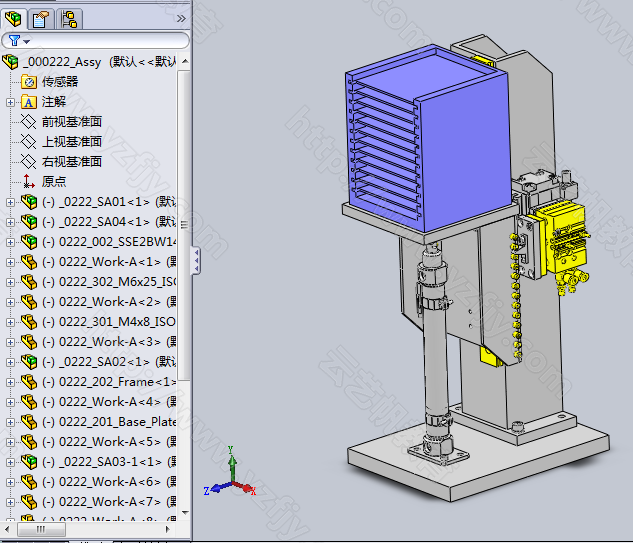Select the 0222_301_M4x8_ISO part icon
The width and height of the screenshot is (633, 543).
pos(29,322)
